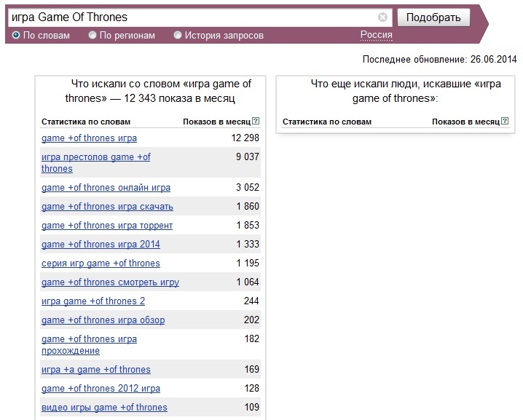
Task: Click the impressions value '1 333'
Action: 248,244
